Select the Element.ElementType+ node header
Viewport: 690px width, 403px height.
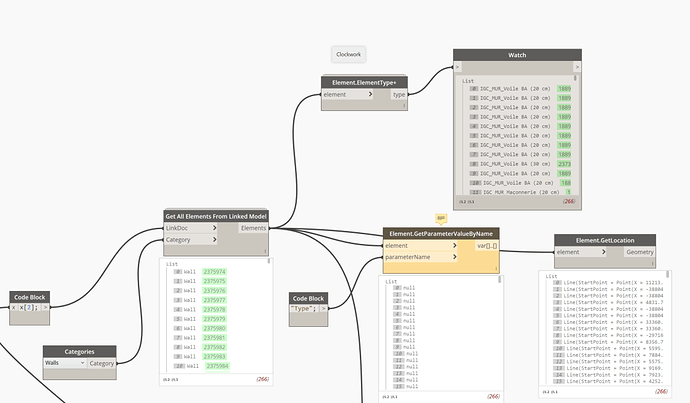coord(364,82)
